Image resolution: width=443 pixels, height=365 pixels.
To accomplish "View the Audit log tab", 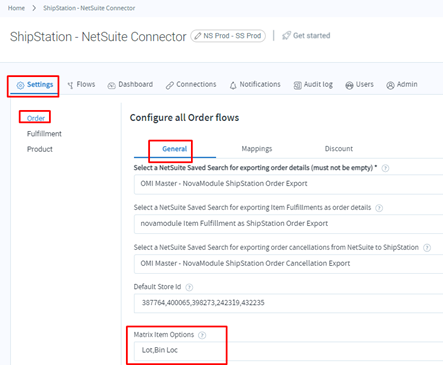I will (x=313, y=85).
